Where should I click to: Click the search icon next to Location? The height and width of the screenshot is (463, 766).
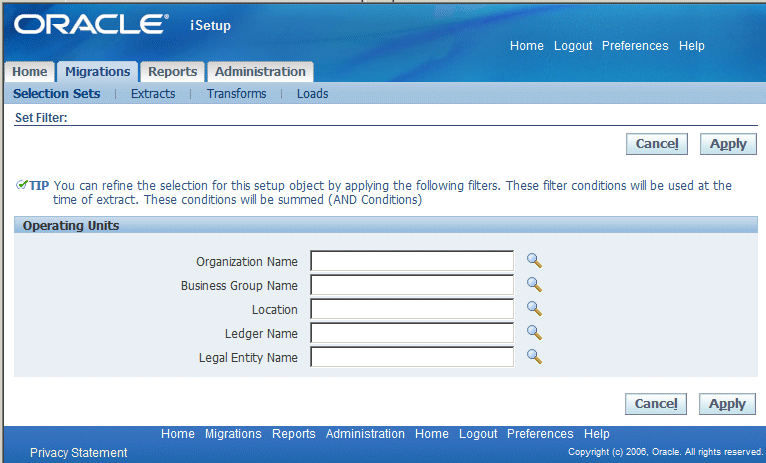[x=534, y=309]
